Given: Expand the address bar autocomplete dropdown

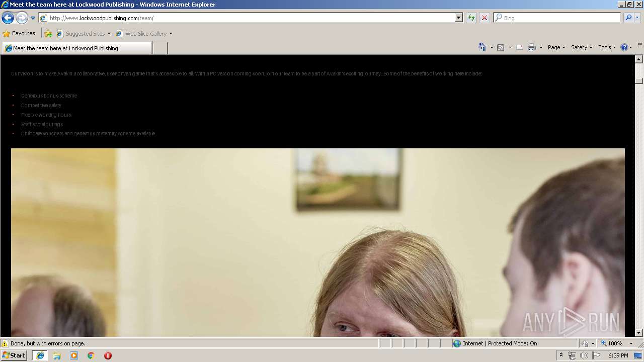Looking at the screenshot, I should tap(458, 18).
